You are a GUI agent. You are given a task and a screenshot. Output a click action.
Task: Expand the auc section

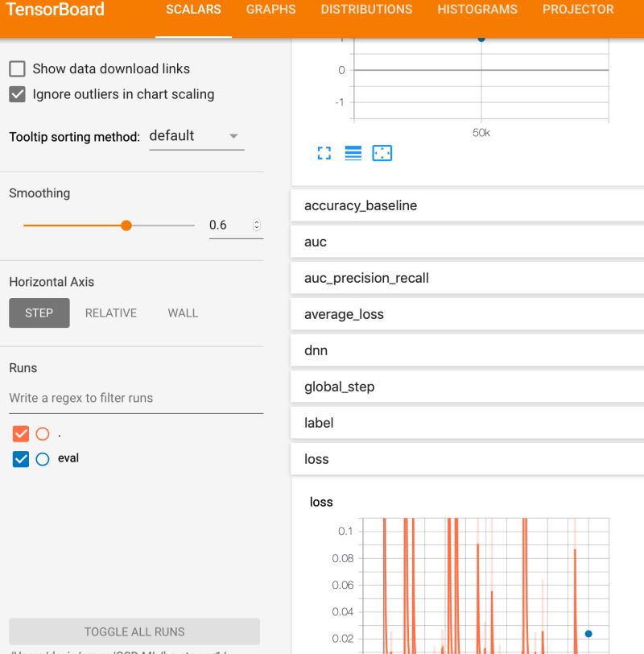467,242
